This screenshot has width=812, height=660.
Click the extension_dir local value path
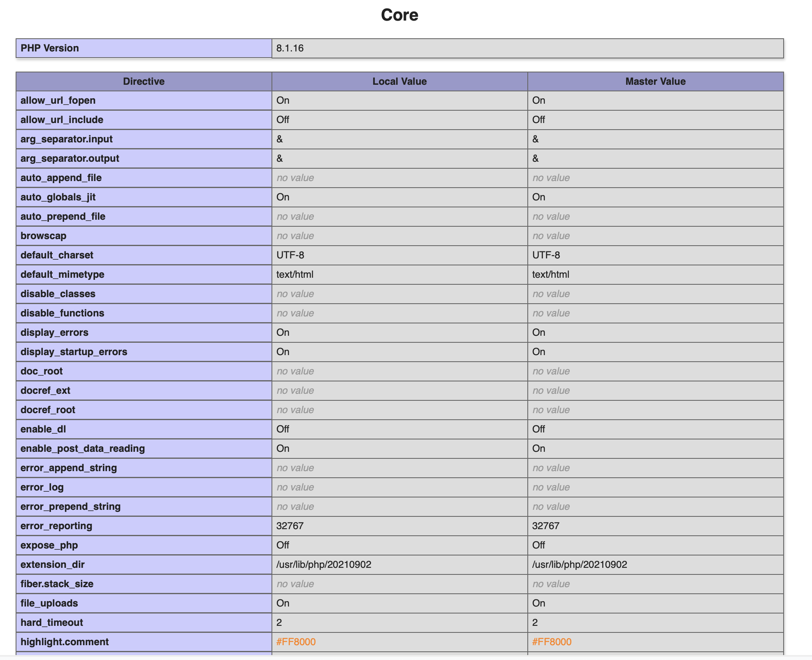pos(324,565)
